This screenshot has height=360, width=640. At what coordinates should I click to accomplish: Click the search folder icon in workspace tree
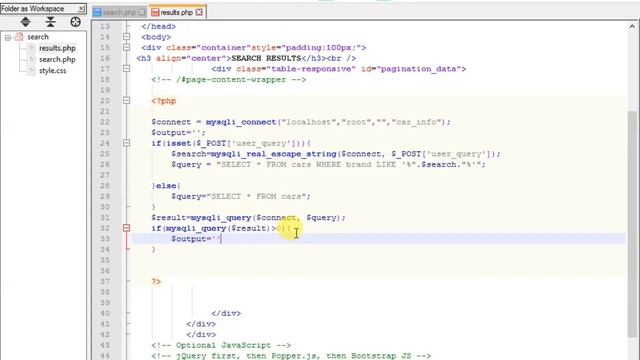tap(19, 37)
